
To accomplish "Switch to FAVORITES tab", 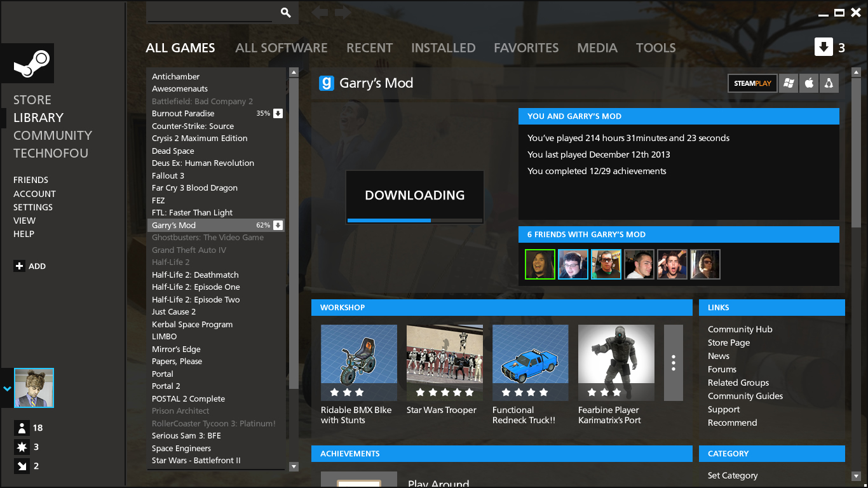I will click(x=526, y=48).
